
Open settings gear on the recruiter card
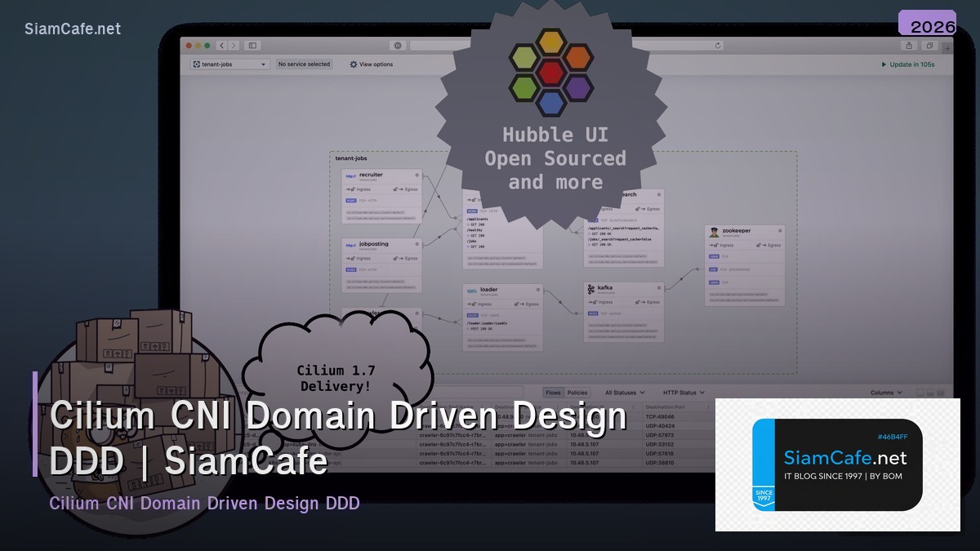(417, 176)
